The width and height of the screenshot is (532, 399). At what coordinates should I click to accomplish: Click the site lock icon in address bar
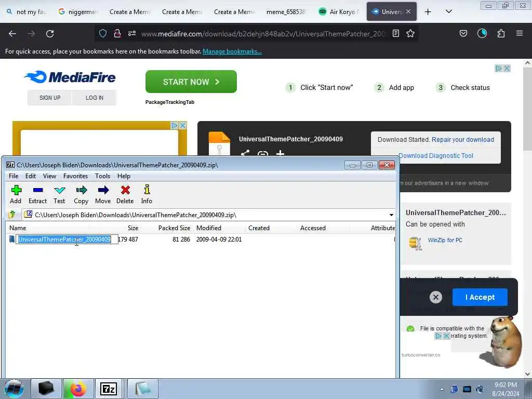[117, 33]
